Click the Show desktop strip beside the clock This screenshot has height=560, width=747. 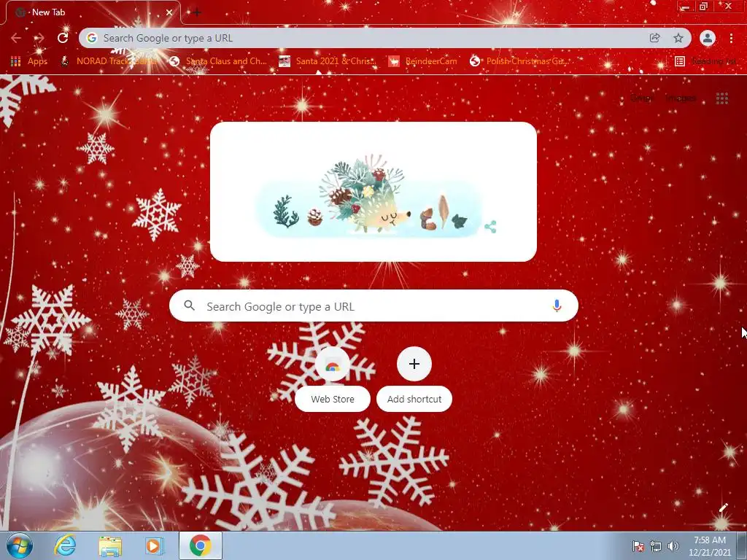pos(742,545)
